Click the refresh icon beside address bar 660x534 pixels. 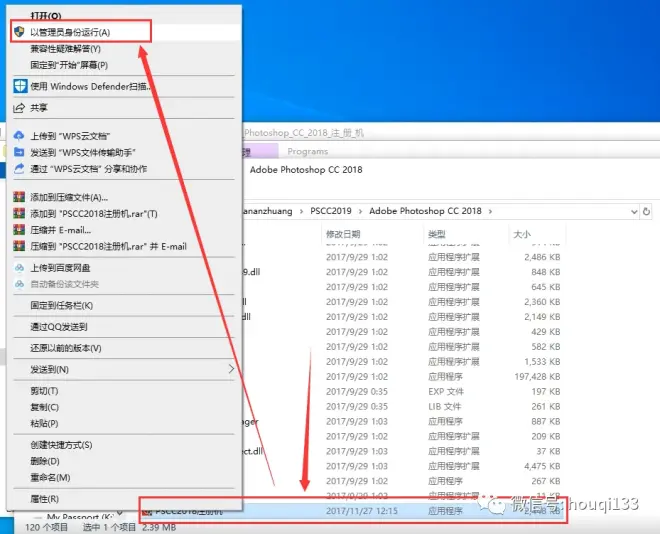coord(647,211)
